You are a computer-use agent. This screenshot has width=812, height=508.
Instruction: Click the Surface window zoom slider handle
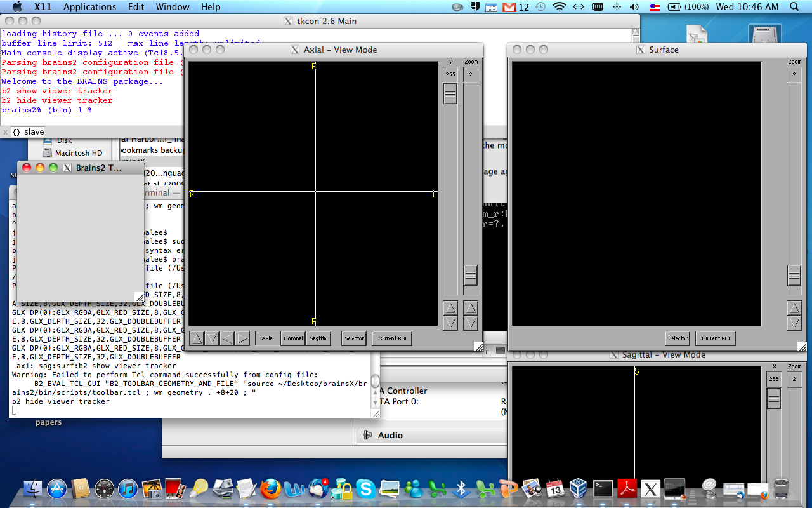tap(794, 275)
